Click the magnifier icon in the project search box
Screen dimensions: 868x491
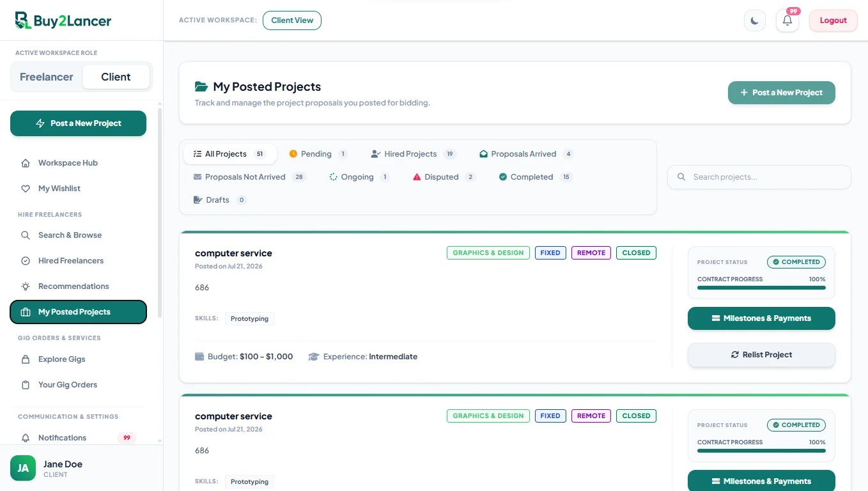pos(681,177)
